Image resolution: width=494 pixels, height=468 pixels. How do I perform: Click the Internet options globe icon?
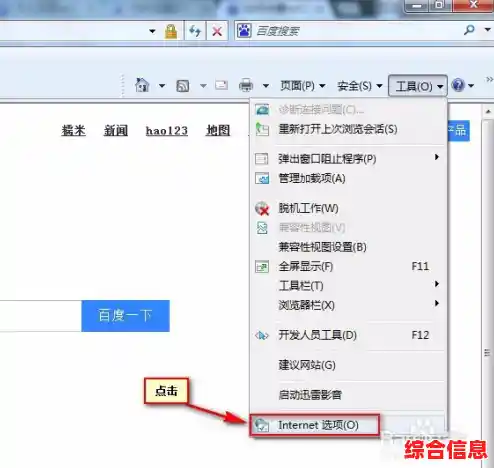tap(261, 425)
